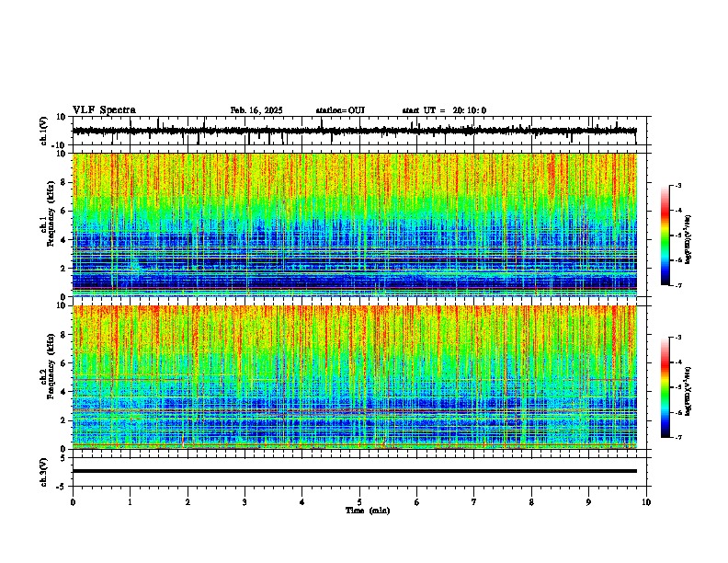Click the ch.3(V) black flat line trace

tap(355, 471)
